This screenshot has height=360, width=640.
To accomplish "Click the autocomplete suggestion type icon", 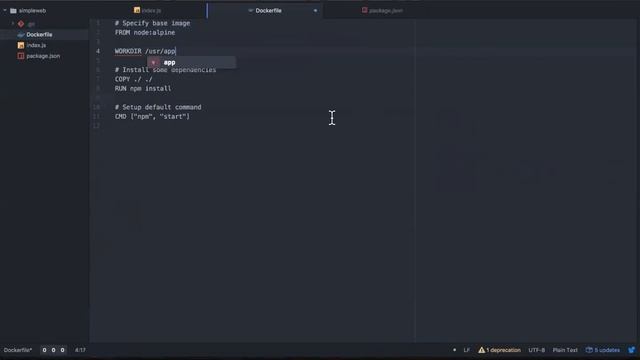I will point(153,62).
